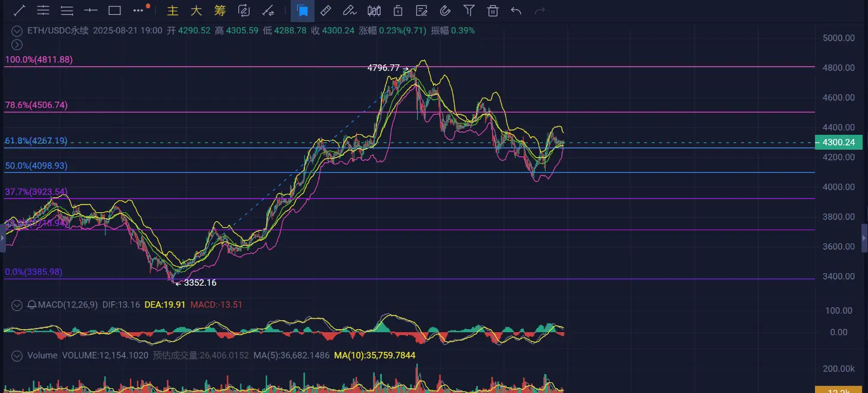Select the rectangle drawing tool

pos(114,10)
